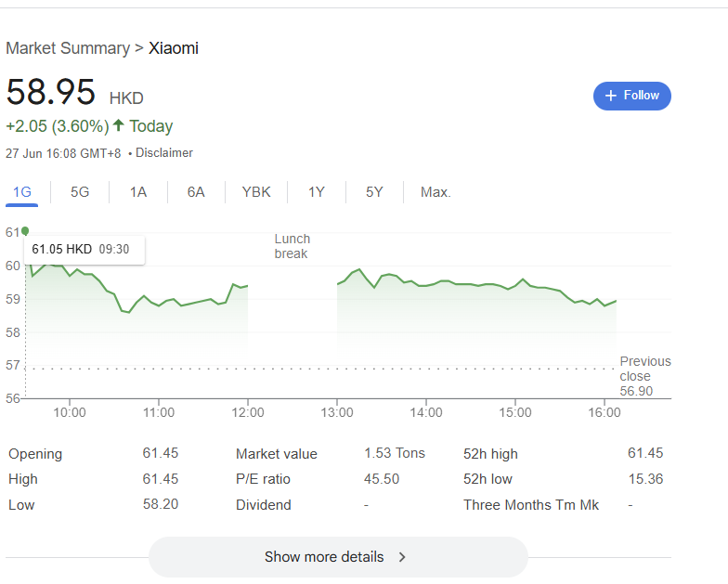The height and width of the screenshot is (584, 728).
Task: Click the chart line at Lunch break label
Action: [x=292, y=246]
